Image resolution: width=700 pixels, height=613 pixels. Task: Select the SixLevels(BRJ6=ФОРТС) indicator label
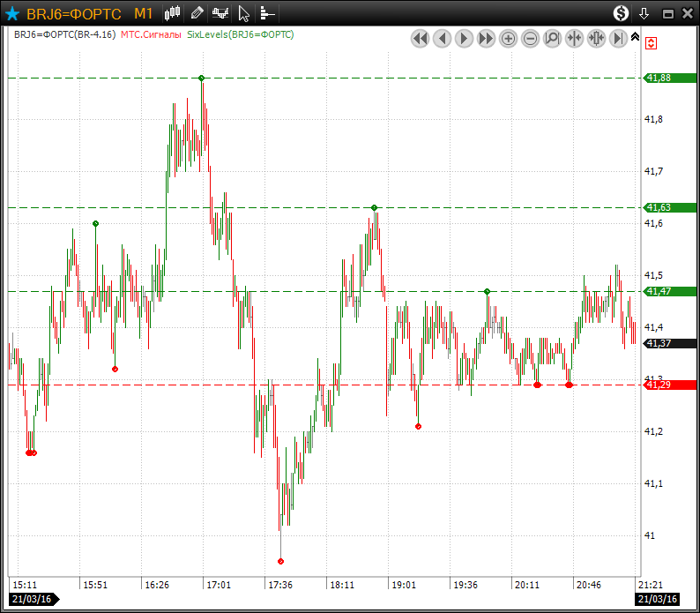pyautogui.click(x=240, y=34)
